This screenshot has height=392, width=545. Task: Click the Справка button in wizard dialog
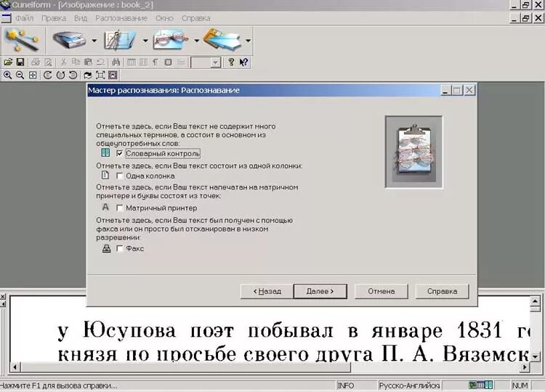point(442,291)
